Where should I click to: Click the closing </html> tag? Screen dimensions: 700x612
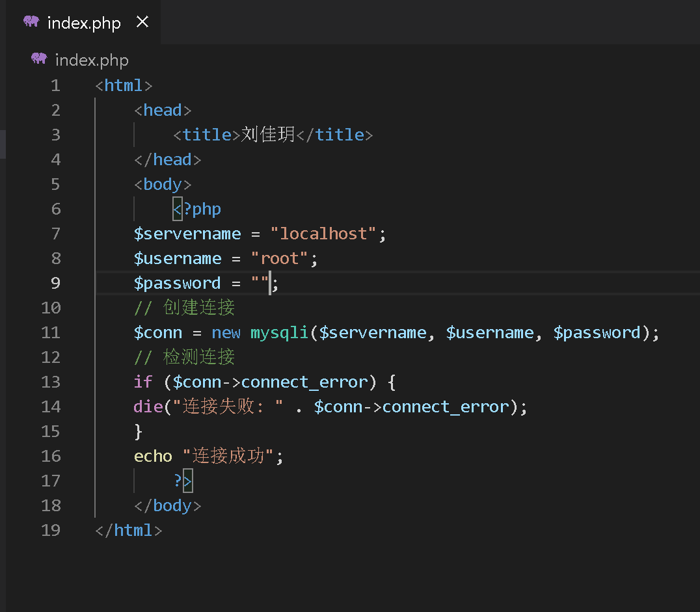[128, 530]
